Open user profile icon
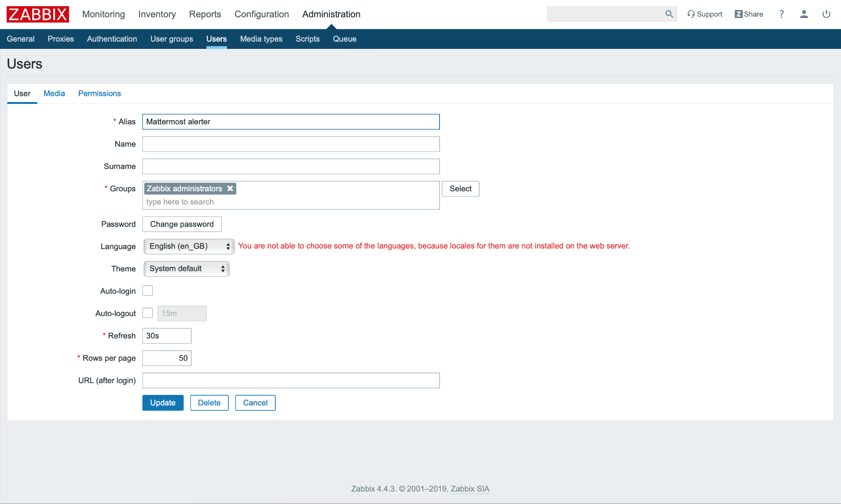 pos(804,14)
